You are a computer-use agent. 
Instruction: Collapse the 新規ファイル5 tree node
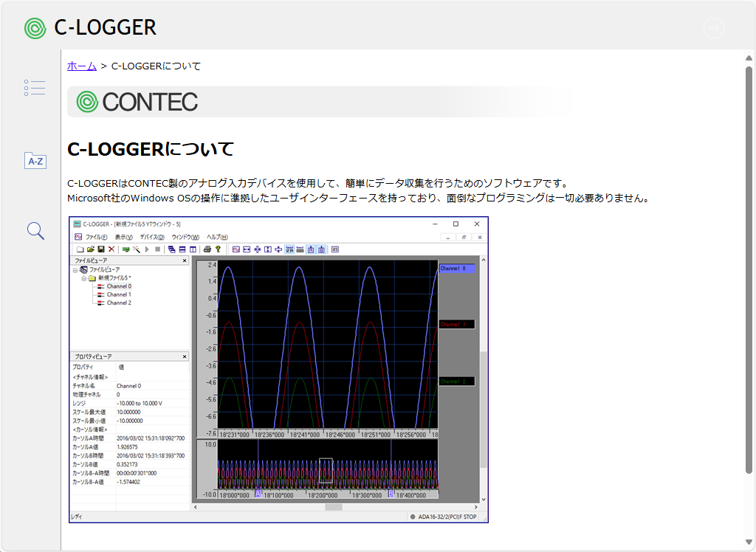83,278
